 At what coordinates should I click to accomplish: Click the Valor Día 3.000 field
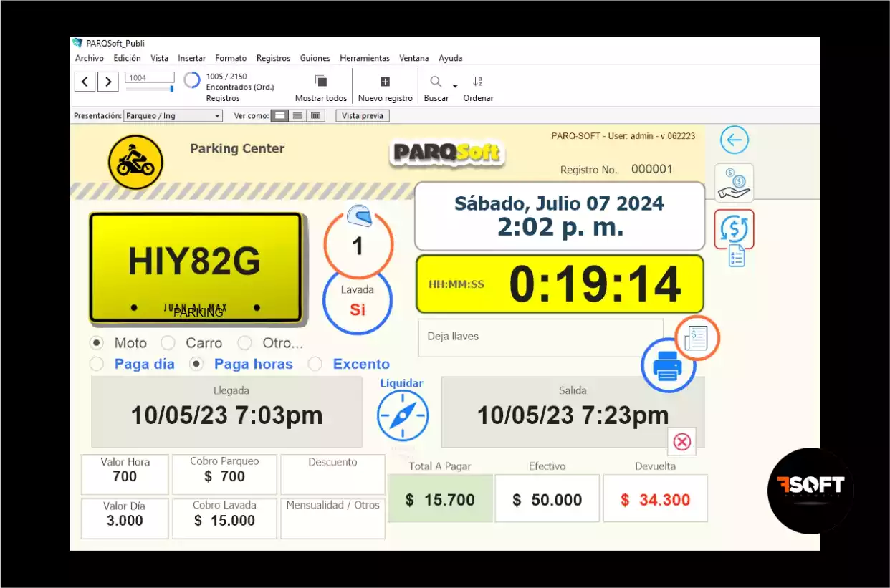tap(125, 519)
